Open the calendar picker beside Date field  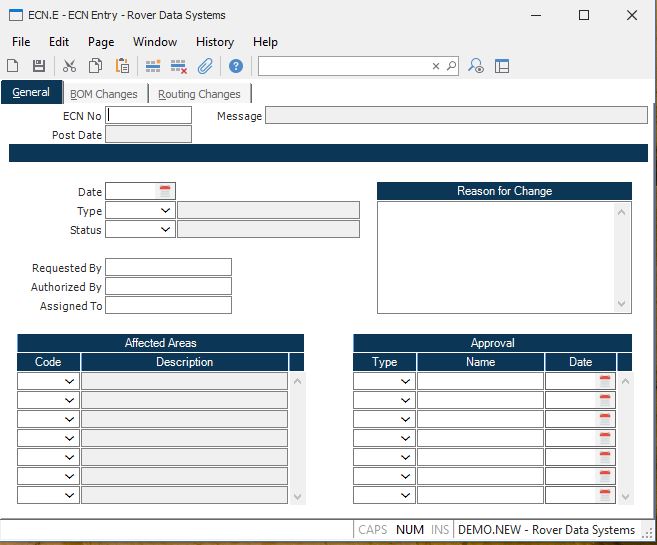pos(166,191)
